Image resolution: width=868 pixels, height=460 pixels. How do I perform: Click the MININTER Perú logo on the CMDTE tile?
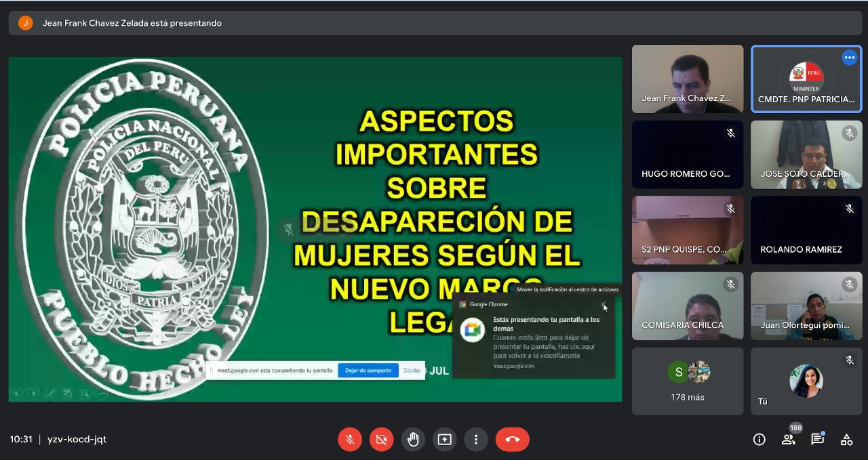tap(806, 77)
